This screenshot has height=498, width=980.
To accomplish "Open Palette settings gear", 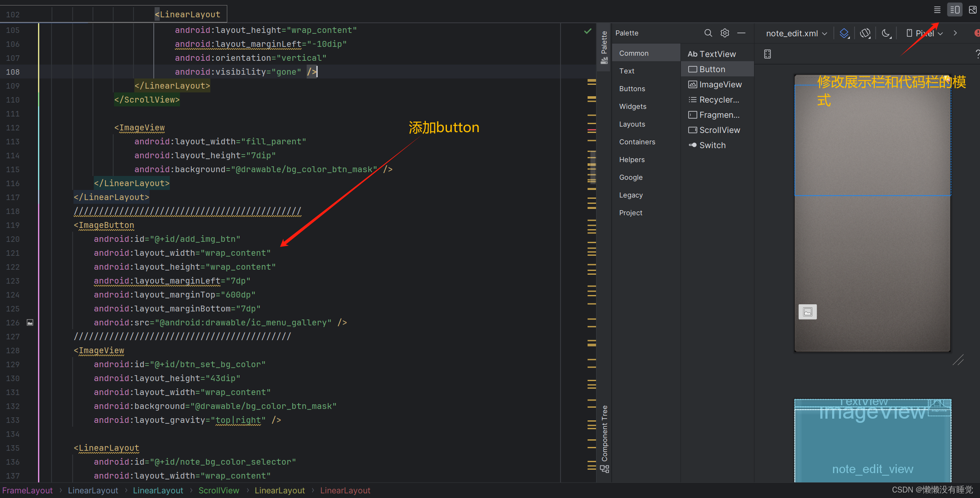I will pos(725,33).
